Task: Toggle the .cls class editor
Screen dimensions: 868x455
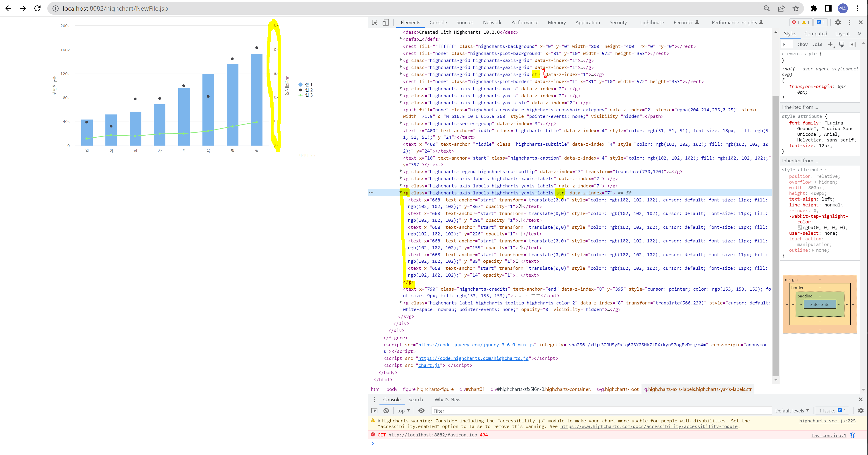Action: click(817, 45)
